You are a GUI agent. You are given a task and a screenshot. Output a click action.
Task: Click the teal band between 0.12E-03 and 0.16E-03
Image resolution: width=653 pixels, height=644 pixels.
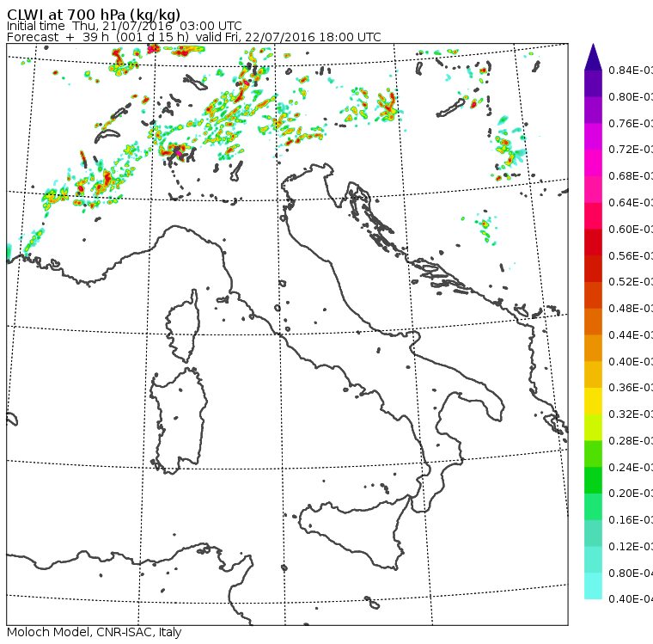[x=593, y=534]
